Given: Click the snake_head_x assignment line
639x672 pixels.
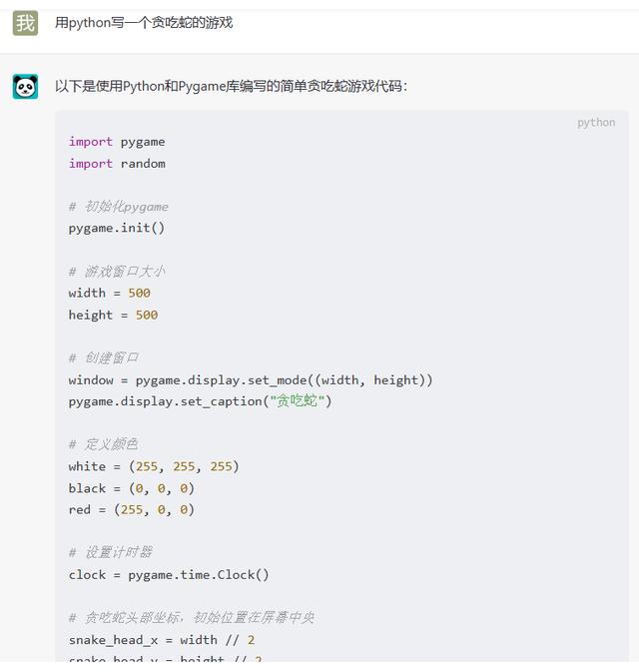Looking at the screenshot, I should point(162,639).
